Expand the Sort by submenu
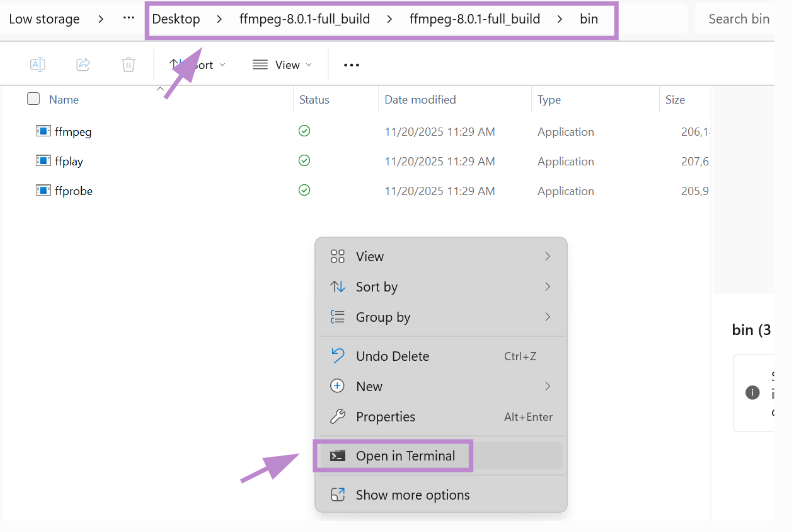Image resolution: width=792 pixels, height=532 pixels. click(x=440, y=286)
